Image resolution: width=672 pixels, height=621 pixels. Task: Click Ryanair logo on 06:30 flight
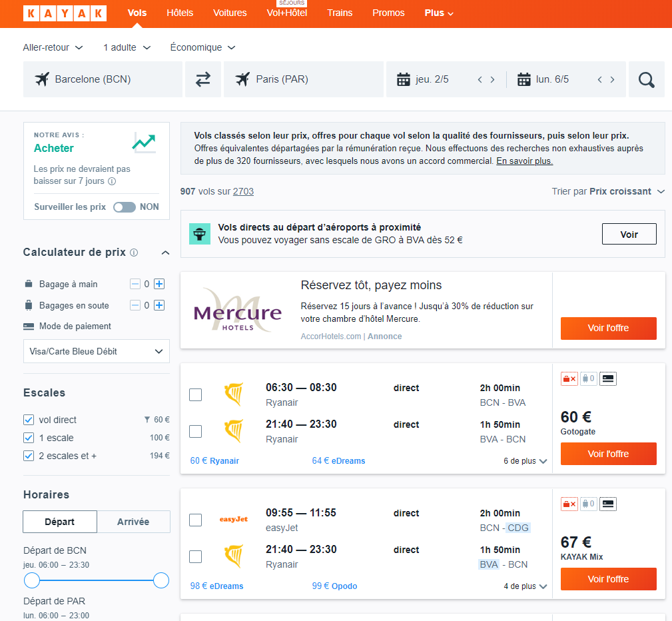tap(234, 394)
